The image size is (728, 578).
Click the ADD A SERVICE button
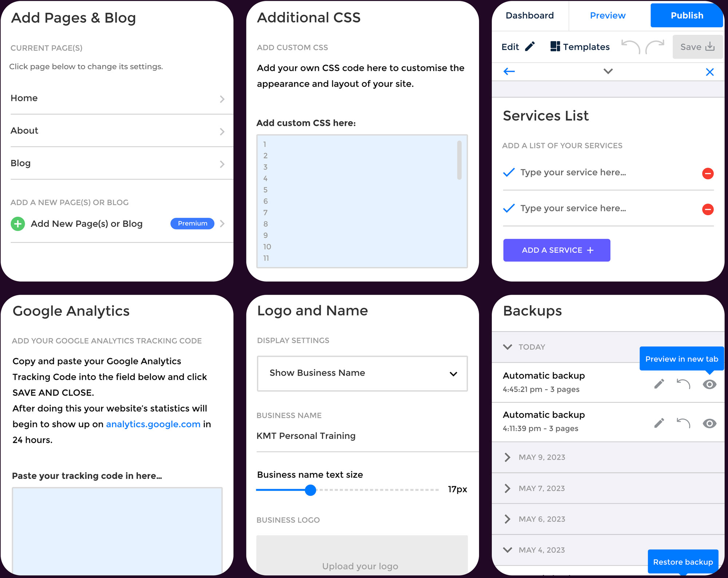(556, 250)
